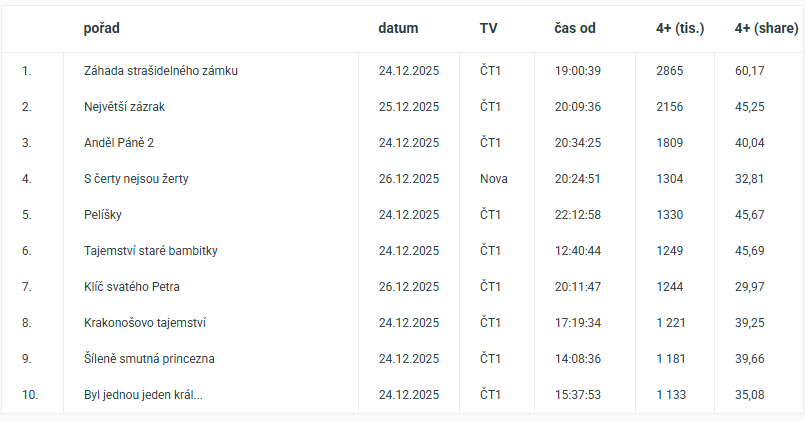Click the '4+ (share)' column header

point(766,28)
